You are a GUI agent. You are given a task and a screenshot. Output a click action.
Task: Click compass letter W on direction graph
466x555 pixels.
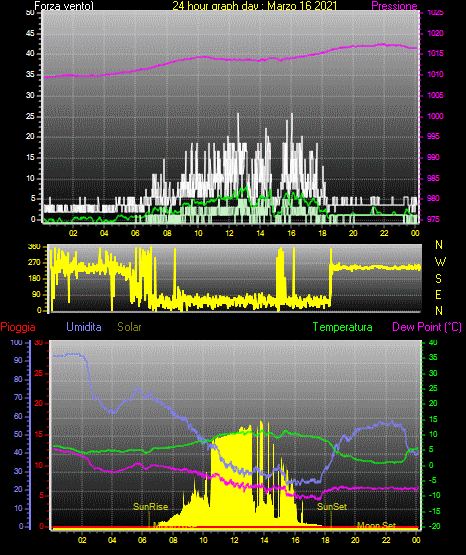point(440,262)
